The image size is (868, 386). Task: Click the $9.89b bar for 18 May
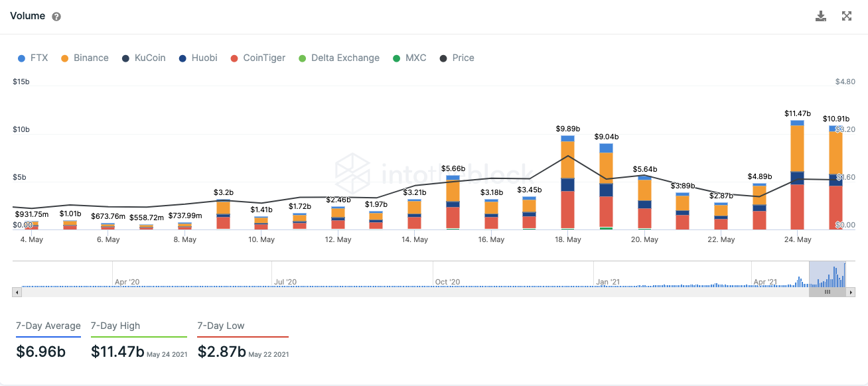click(567, 182)
